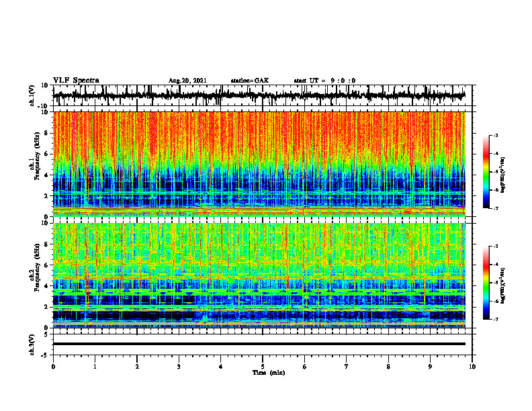The width and height of the screenshot is (532, 411).
Task: Click the "-7" tick on upper colorbar
Action: pos(495,208)
